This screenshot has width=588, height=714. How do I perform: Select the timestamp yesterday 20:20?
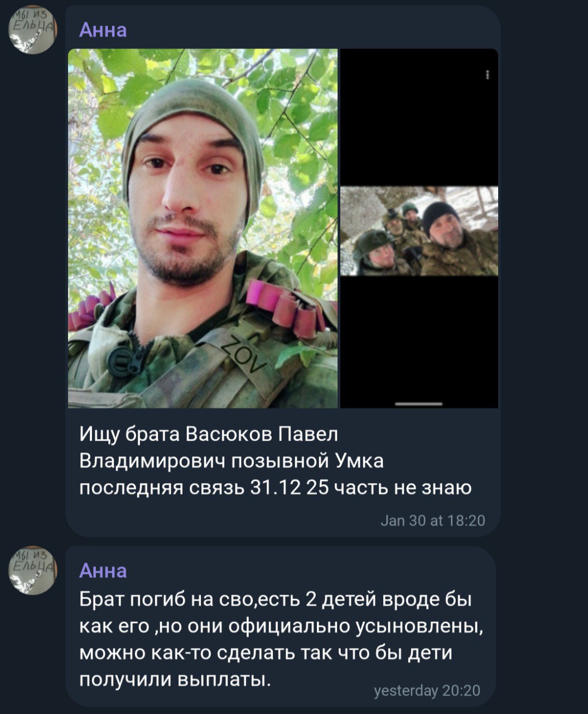coord(427,691)
